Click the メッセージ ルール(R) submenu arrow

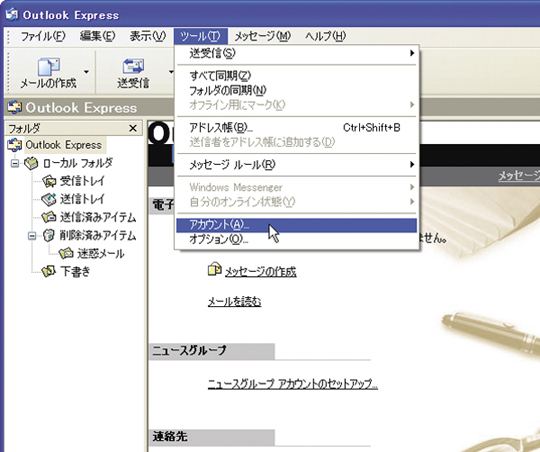click(x=412, y=165)
